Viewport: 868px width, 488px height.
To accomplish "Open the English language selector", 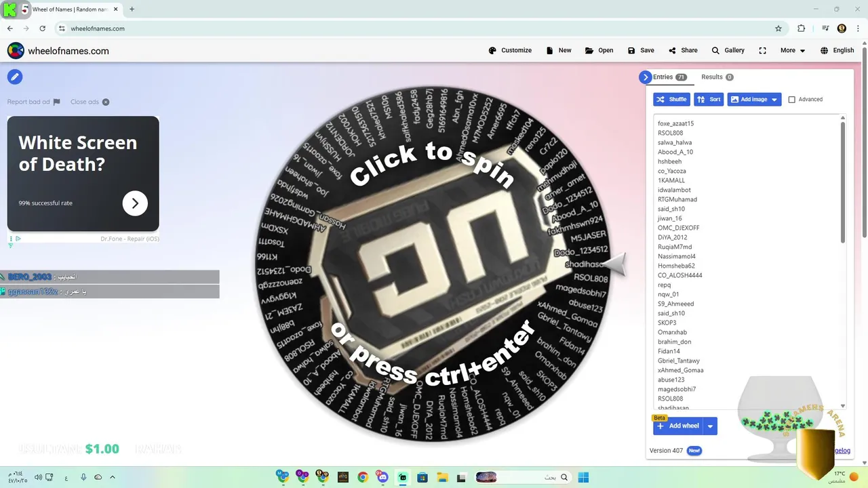I will coord(837,50).
